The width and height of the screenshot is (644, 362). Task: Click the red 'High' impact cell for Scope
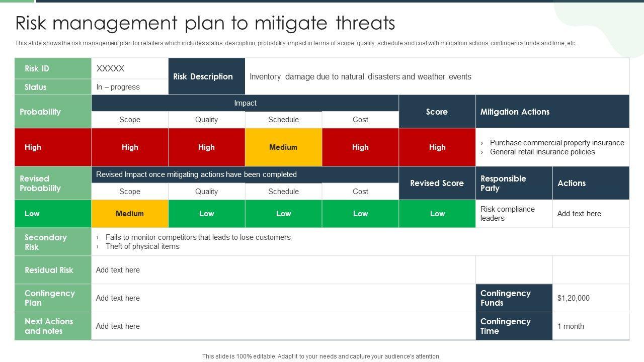pyautogui.click(x=130, y=147)
